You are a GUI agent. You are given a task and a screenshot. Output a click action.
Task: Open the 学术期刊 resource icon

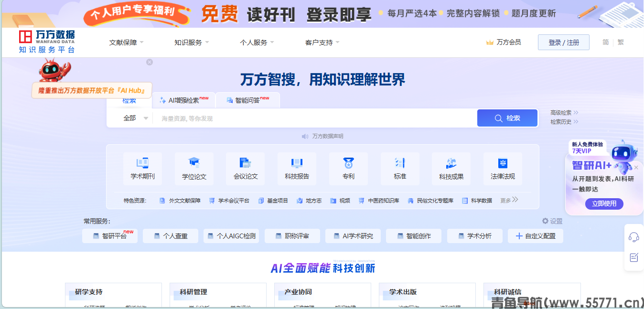pyautogui.click(x=142, y=169)
